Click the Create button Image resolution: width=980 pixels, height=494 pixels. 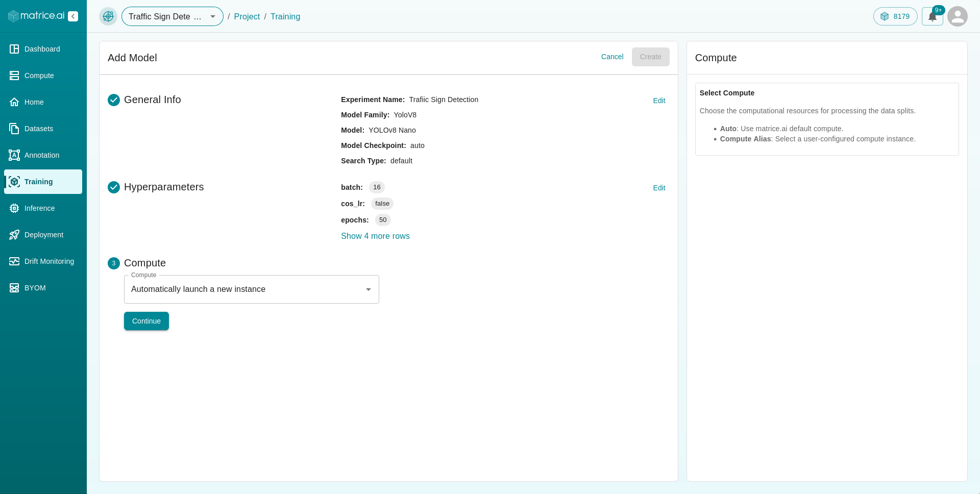tap(650, 57)
